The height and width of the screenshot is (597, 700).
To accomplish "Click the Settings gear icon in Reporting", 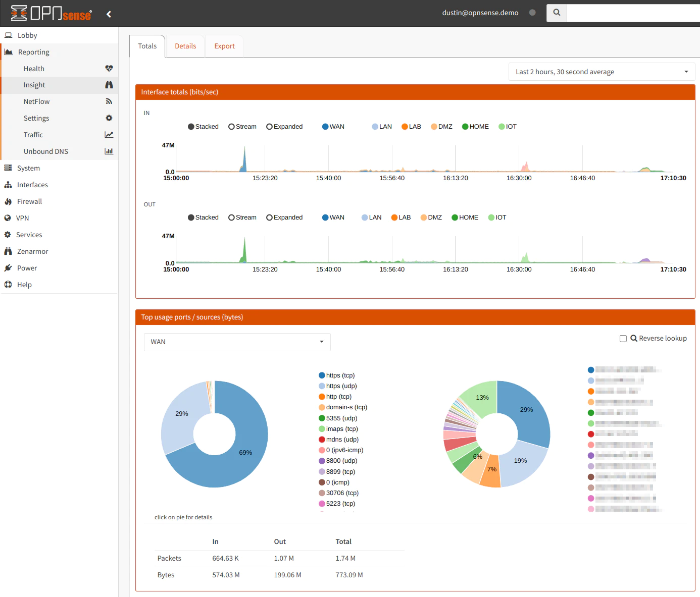I will point(109,118).
